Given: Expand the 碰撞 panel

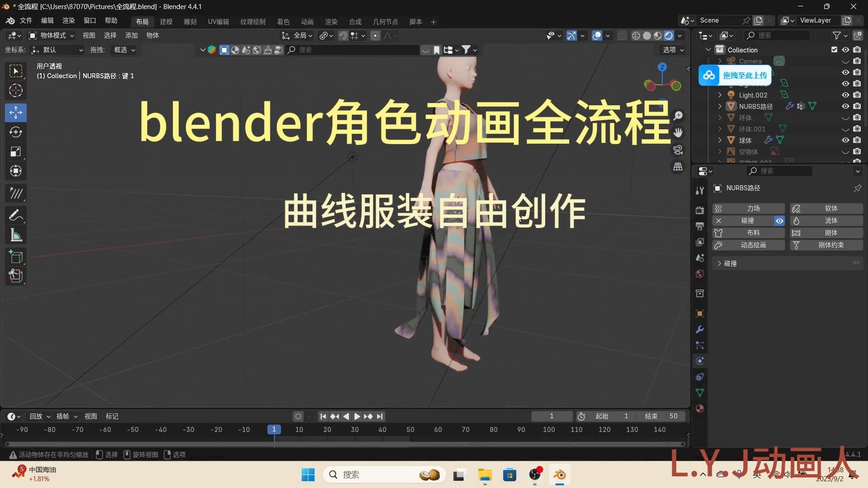Looking at the screenshot, I should pos(788,263).
